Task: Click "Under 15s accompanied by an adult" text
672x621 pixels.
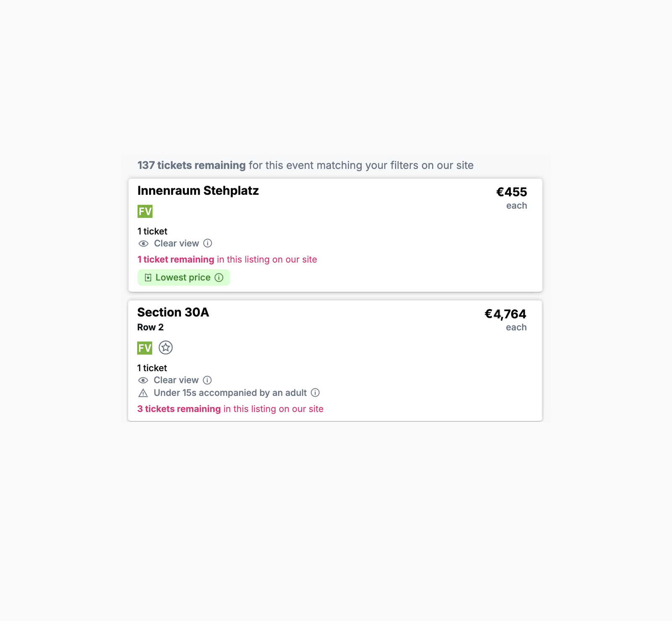Action: pos(230,393)
